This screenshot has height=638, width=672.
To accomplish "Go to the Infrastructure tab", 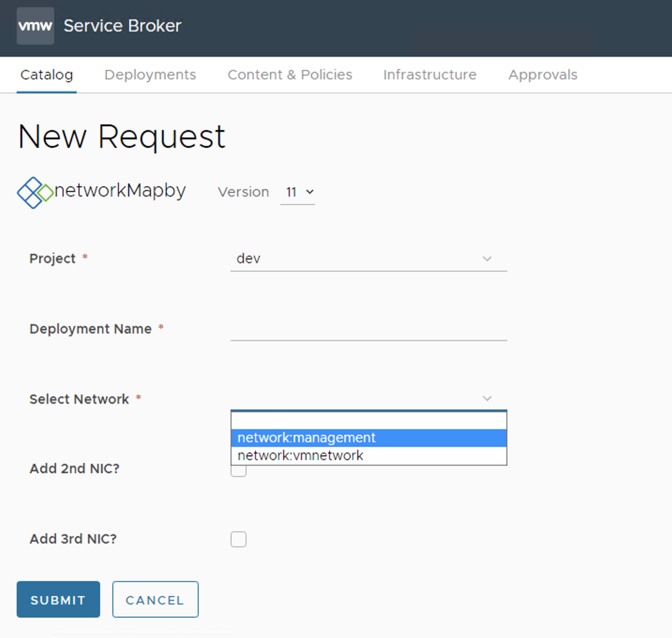I will (429, 74).
